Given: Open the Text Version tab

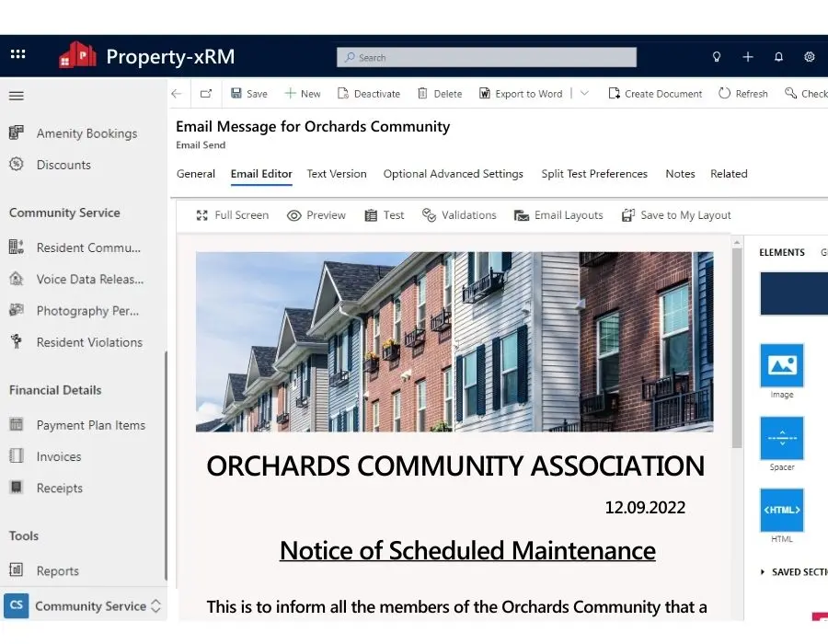Looking at the screenshot, I should pos(337,174).
